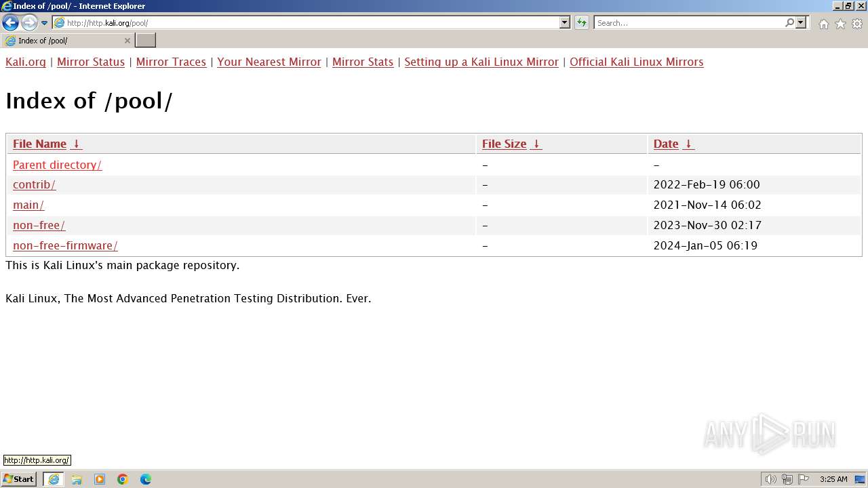Select date text '2021-Nov-14 06:02'
The image size is (868, 488).
[x=707, y=205]
